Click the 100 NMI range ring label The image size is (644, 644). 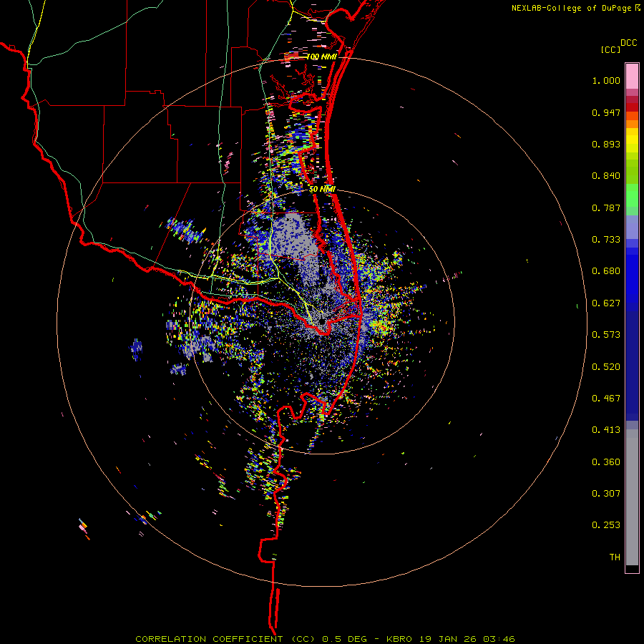[321, 57]
